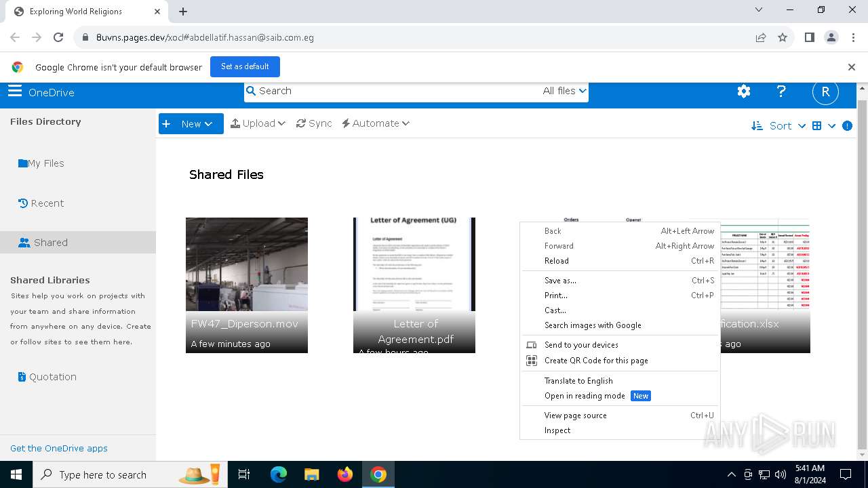
Task: Open the OneDrive hamburger menu
Action: click(x=15, y=91)
